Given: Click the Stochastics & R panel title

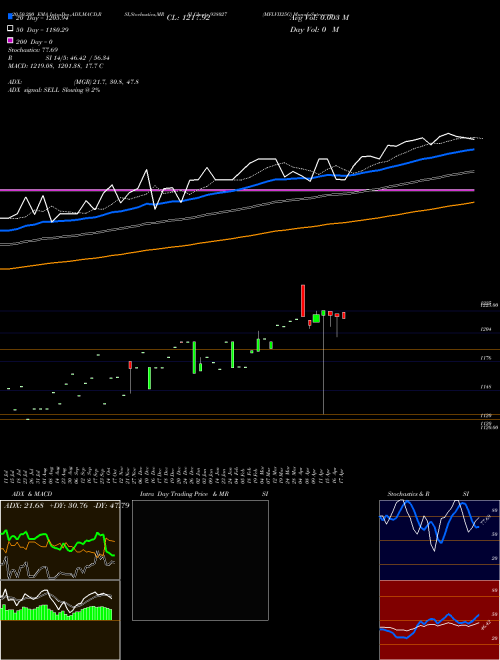Looking at the screenshot, I should (408, 494).
